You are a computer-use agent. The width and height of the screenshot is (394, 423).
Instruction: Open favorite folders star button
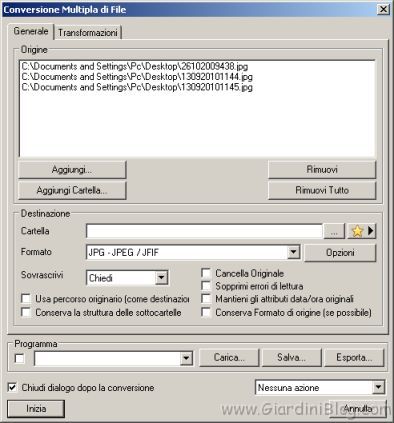coord(362,231)
